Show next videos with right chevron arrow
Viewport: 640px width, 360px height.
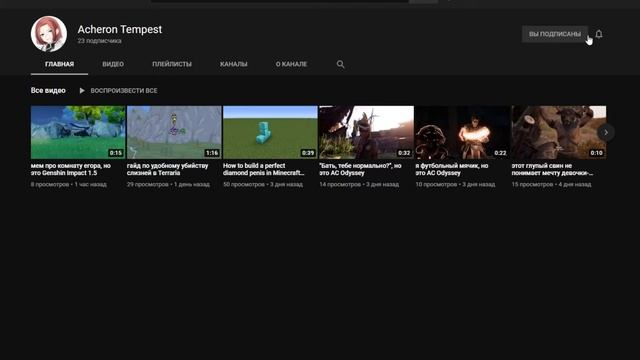click(x=606, y=132)
